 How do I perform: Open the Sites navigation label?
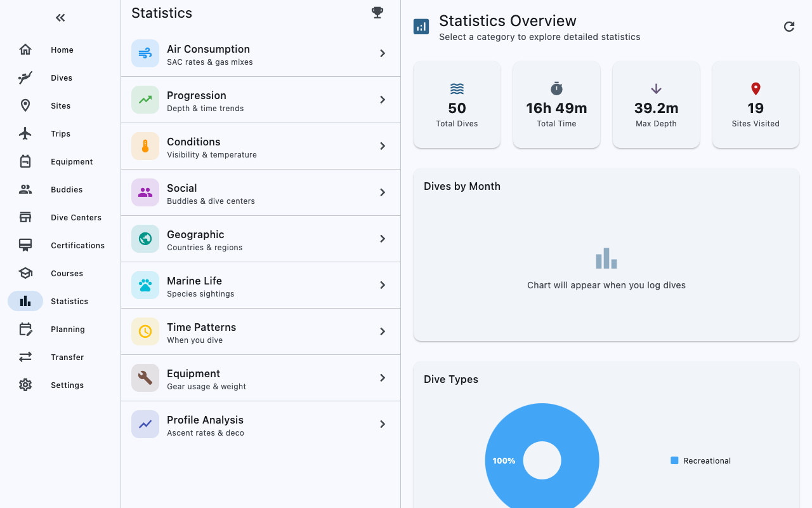click(61, 106)
